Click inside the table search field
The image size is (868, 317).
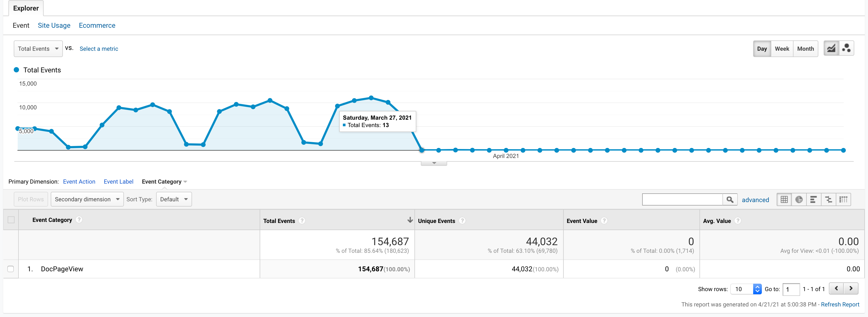[x=682, y=199]
